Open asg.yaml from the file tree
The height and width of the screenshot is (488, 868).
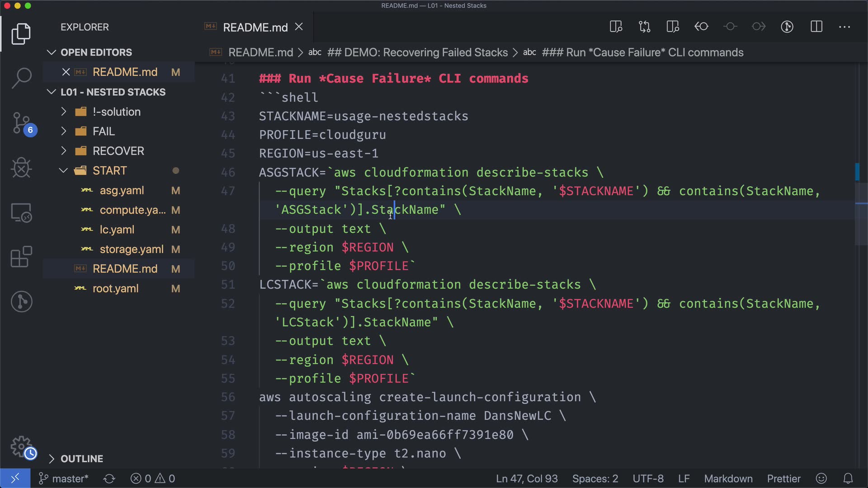(x=122, y=191)
